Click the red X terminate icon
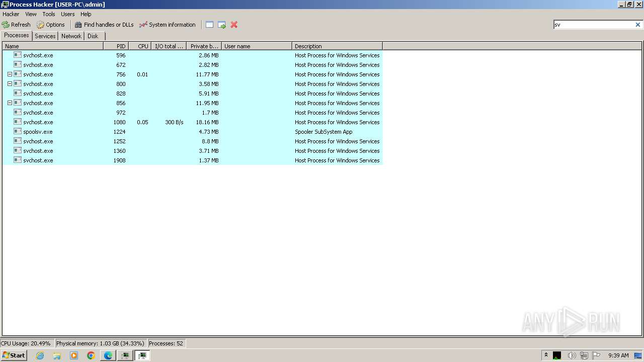This screenshot has width=644, height=362. (x=234, y=25)
